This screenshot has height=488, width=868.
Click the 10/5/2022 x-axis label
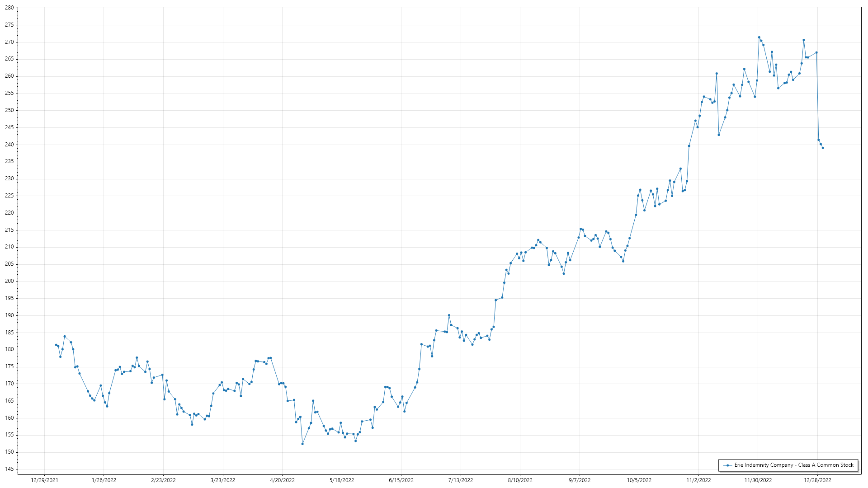click(x=639, y=480)
